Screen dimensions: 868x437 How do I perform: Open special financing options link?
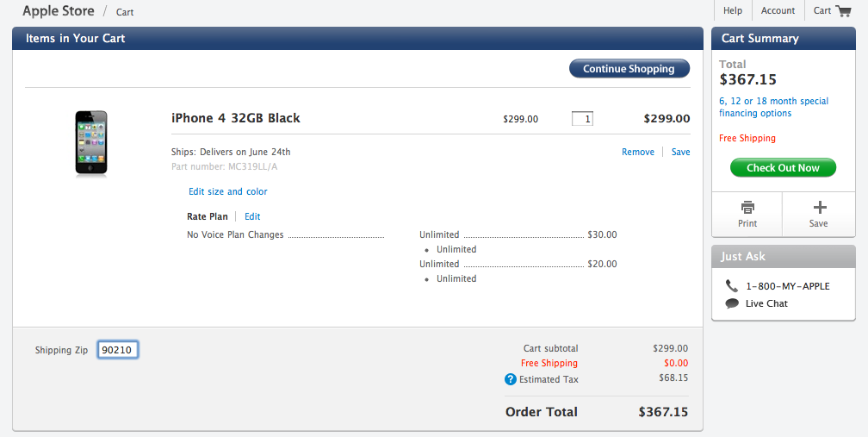pyautogui.click(x=773, y=107)
